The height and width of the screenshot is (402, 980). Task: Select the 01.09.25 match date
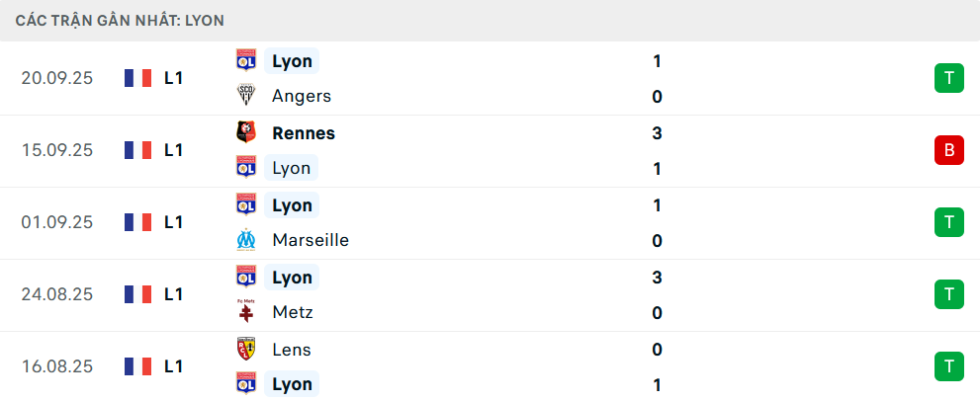click(x=56, y=222)
